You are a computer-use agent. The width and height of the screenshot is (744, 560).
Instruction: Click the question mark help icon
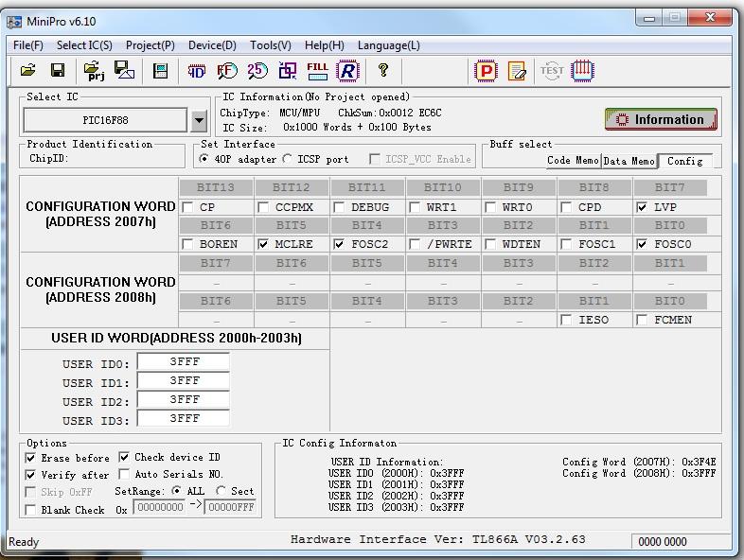point(383,71)
